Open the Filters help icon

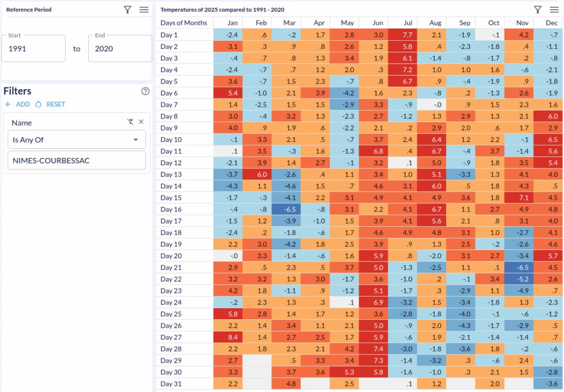(145, 91)
